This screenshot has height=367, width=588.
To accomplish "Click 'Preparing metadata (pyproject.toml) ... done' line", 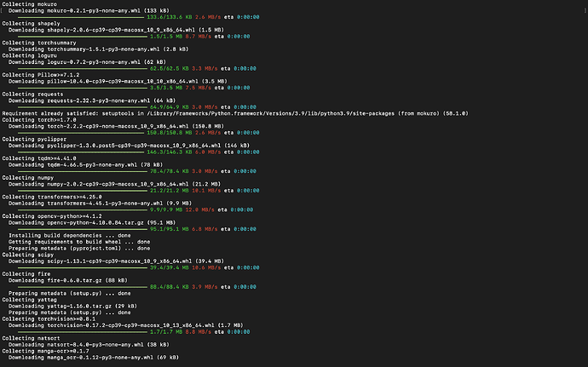I will coord(79,249).
